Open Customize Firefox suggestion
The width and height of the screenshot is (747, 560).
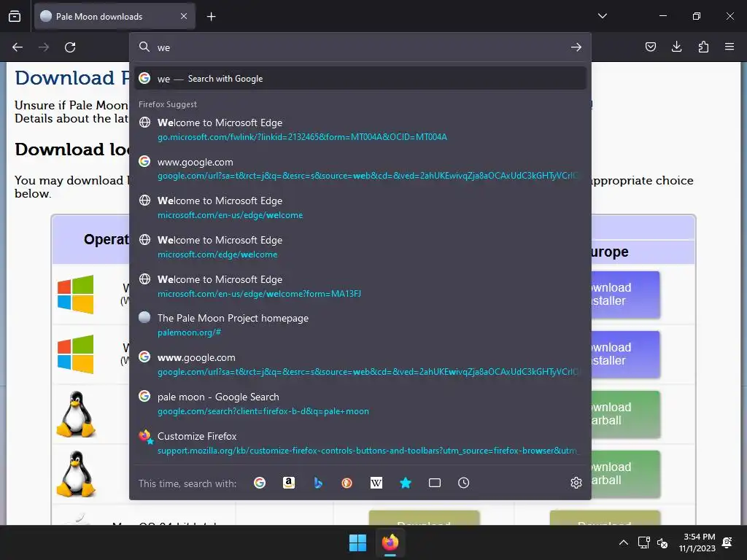click(360, 443)
